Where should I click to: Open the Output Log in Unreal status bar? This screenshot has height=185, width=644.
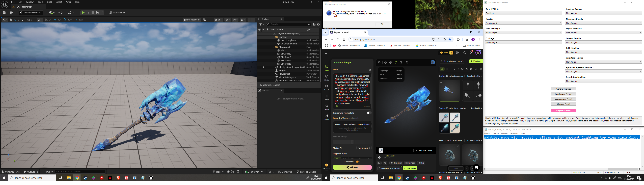31,172
